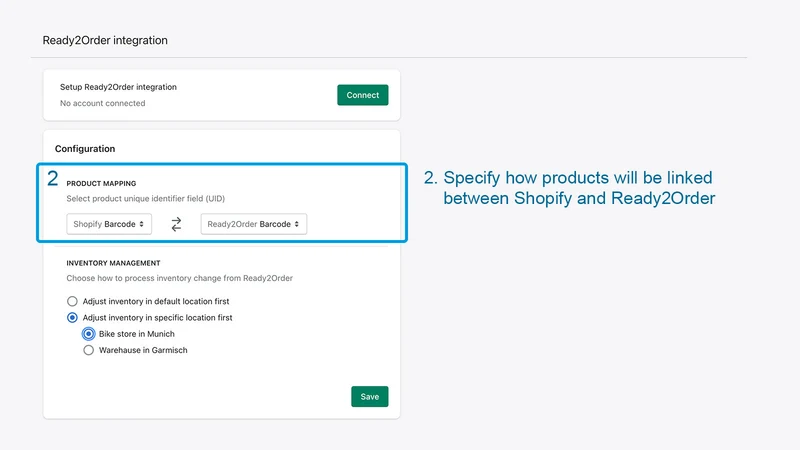Click 'Select product unique identifier field (UID)' text
Image resolution: width=800 pixels, height=450 pixels.
[145, 198]
